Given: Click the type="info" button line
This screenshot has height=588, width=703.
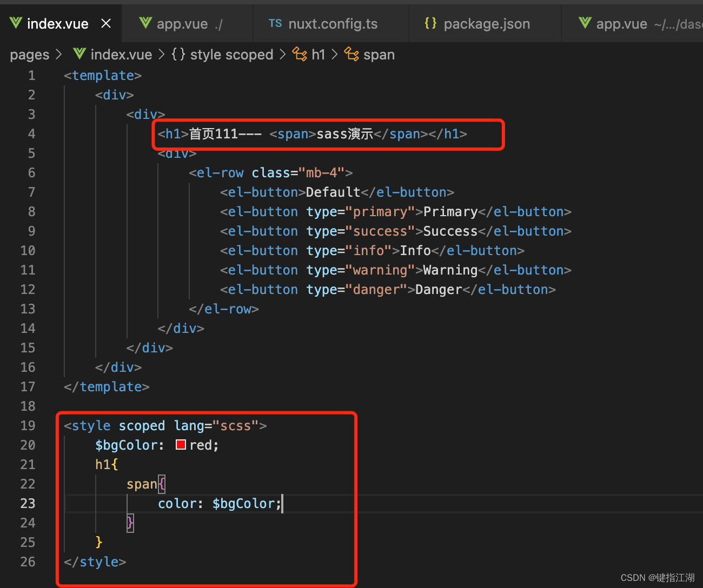Looking at the screenshot, I should pyautogui.click(x=372, y=251).
